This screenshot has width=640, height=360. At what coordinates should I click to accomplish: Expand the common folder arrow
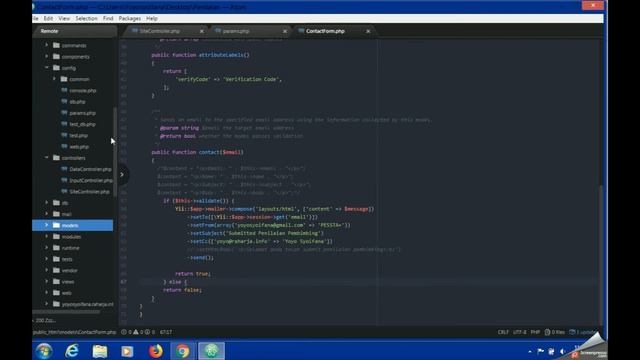54,79
